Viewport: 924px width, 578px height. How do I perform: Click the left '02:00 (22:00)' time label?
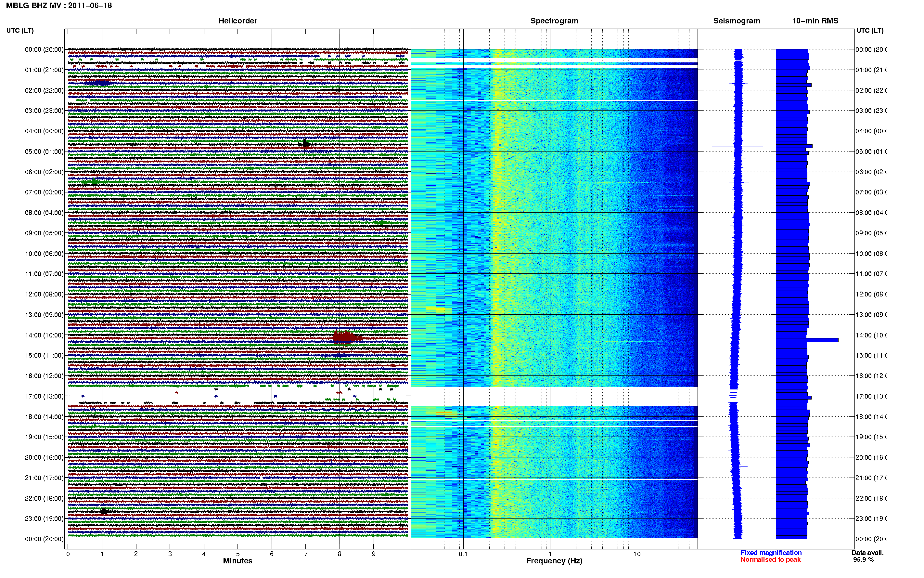point(44,90)
